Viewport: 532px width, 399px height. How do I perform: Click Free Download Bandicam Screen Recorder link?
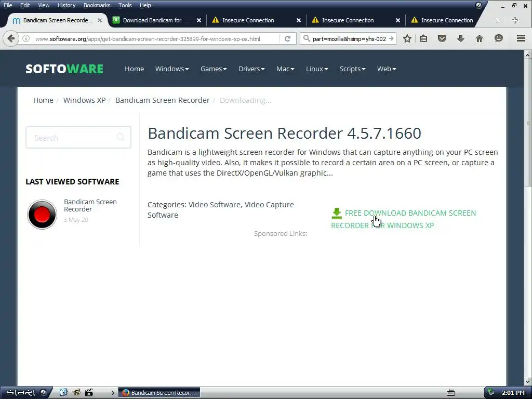[404, 219]
